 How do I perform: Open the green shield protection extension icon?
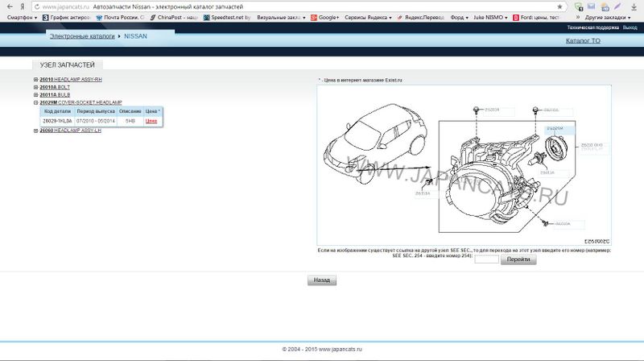[579, 6]
